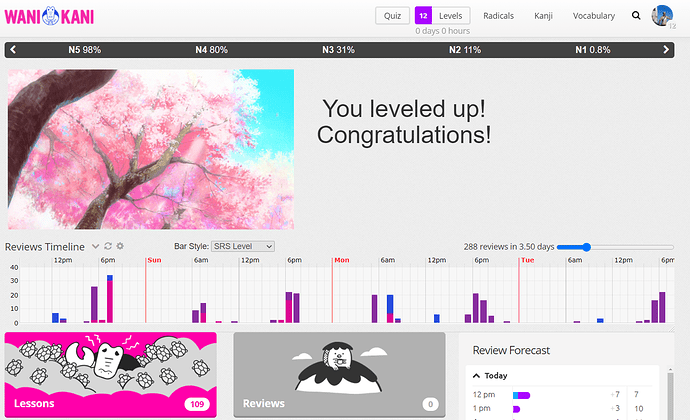Click the N1 0.8% progress label

click(592, 50)
